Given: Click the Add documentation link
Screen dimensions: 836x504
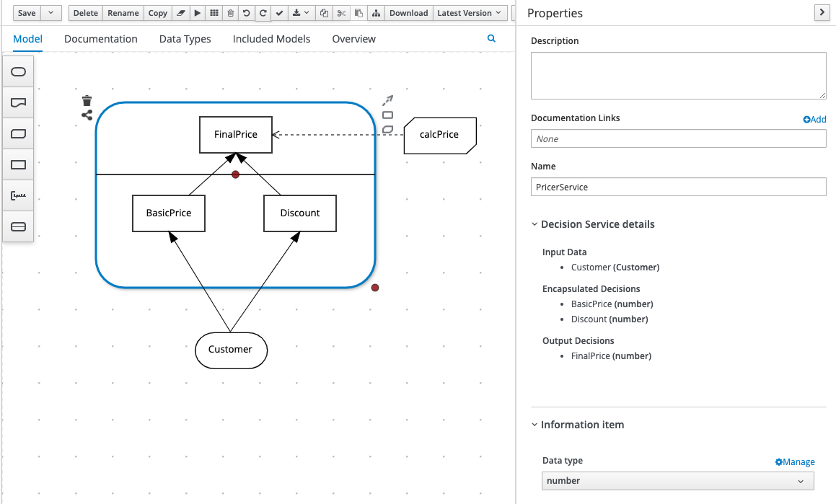Looking at the screenshot, I should pyautogui.click(x=814, y=119).
